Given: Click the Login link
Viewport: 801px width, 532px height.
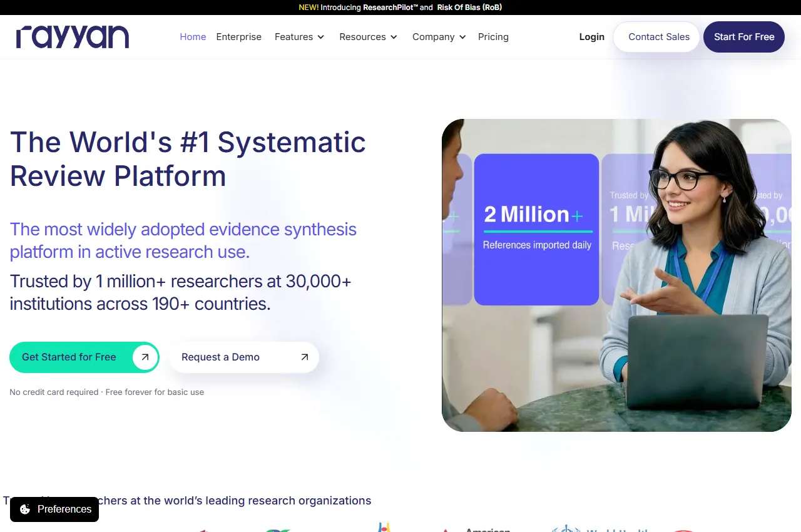Looking at the screenshot, I should [592, 37].
